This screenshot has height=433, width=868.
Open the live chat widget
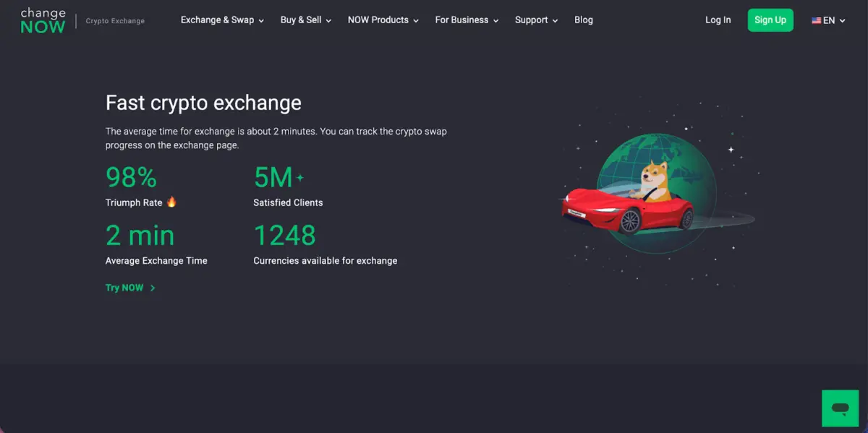(x=840, y=408)
